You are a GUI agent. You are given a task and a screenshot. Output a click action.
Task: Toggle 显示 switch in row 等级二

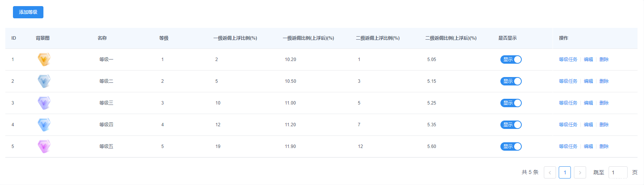[x=511, y=81]
